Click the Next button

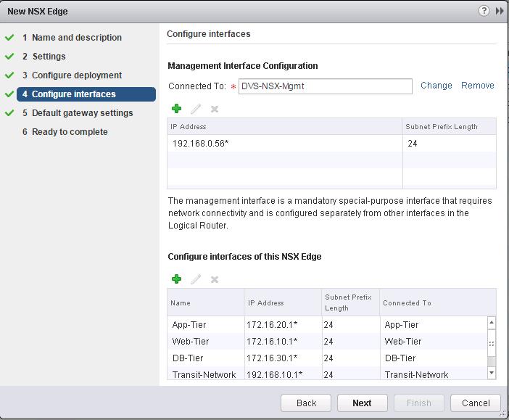[x=363, y=403]
